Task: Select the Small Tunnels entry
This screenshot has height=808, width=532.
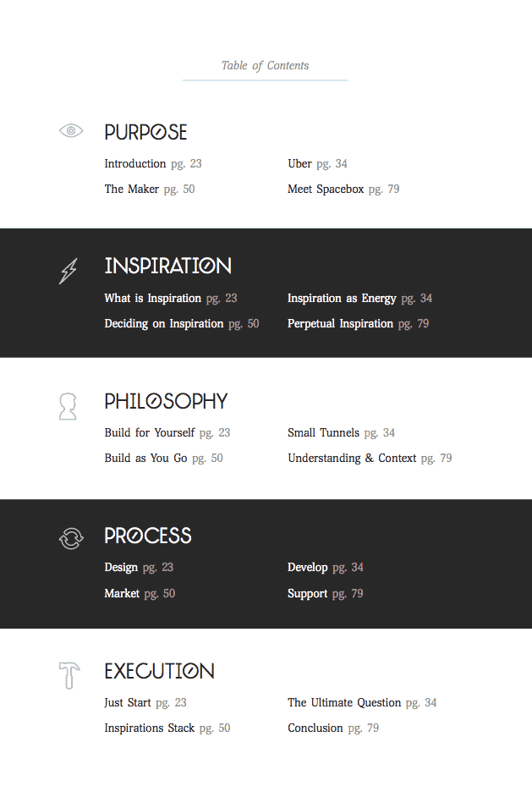Action: click(x=323, y=433)
